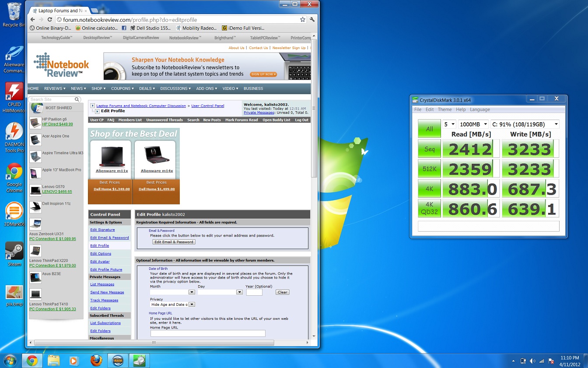Show hidden tray icons arrow
The image size is (588, 368).
514,361
